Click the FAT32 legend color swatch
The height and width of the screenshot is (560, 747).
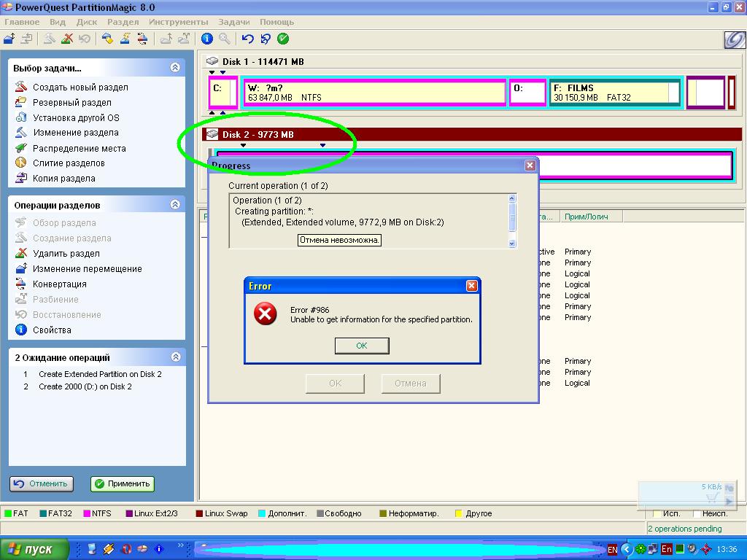pos(43,513)
